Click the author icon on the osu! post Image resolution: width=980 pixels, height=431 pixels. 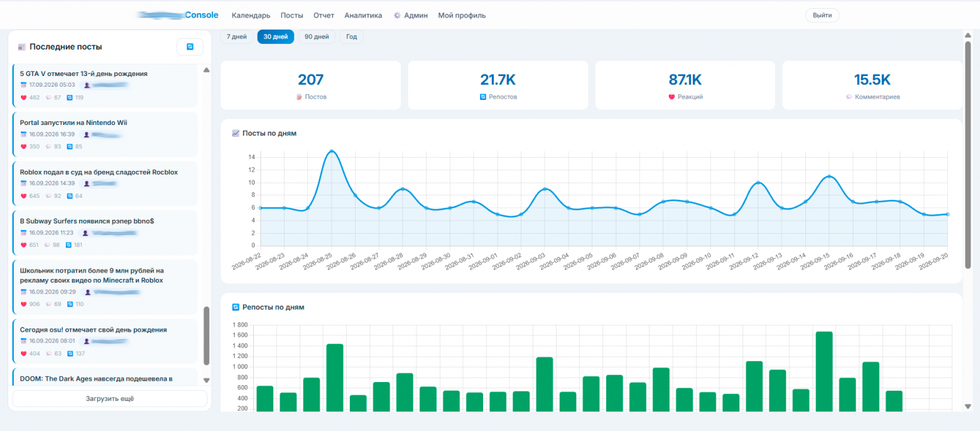click(87, 341)
